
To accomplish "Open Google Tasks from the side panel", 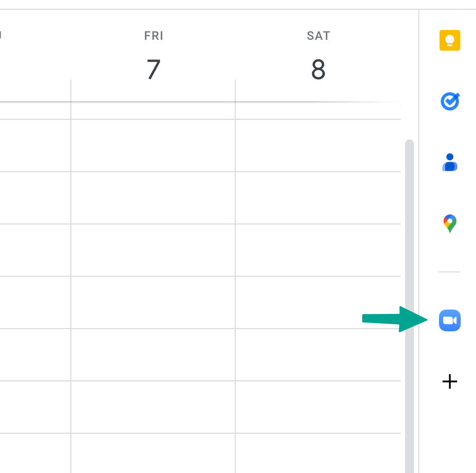I will click(x=450, y=101).
